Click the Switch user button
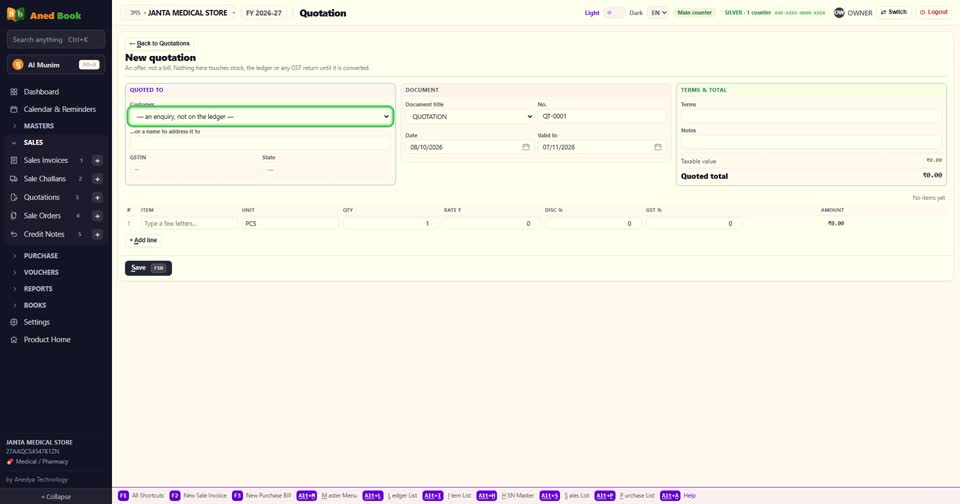The height and width of the screenshot is (504, 960). click(x=894, y=12)
